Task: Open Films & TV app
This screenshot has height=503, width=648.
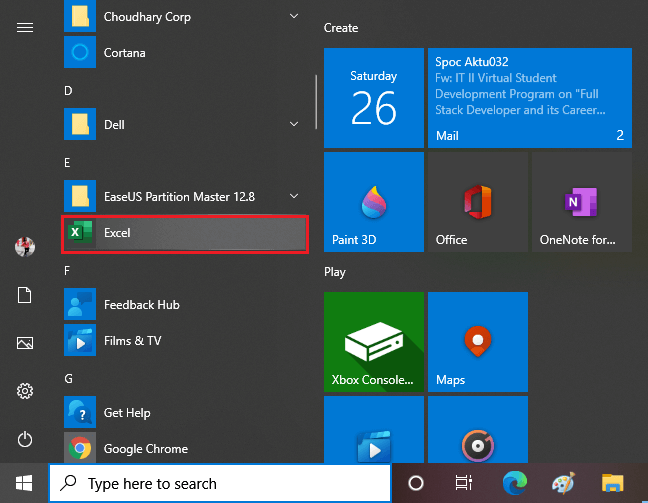Action: pyautogui.click(x=185, y=341)
